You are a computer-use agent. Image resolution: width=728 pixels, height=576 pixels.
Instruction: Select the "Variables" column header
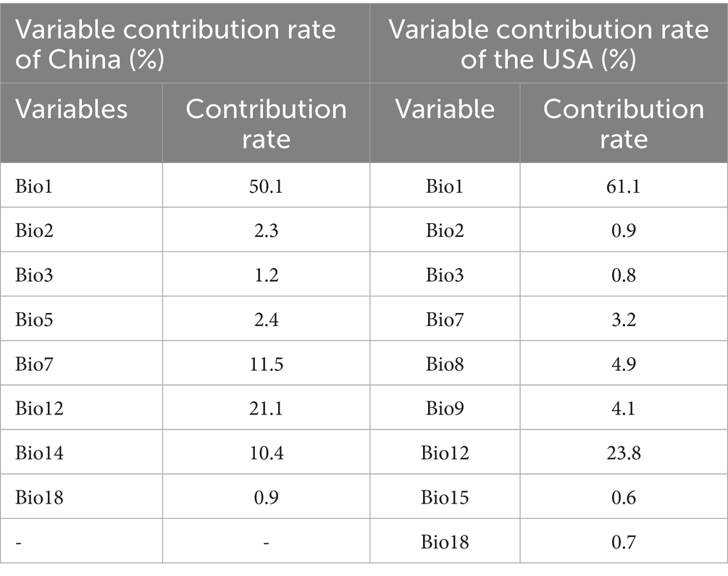(x=72, y=109)
